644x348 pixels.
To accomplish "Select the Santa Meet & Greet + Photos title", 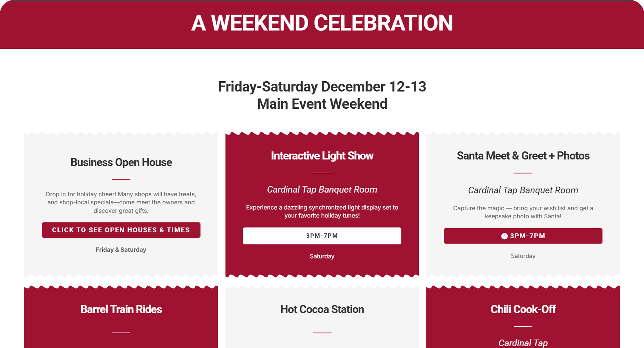I will tap(523, 156).
